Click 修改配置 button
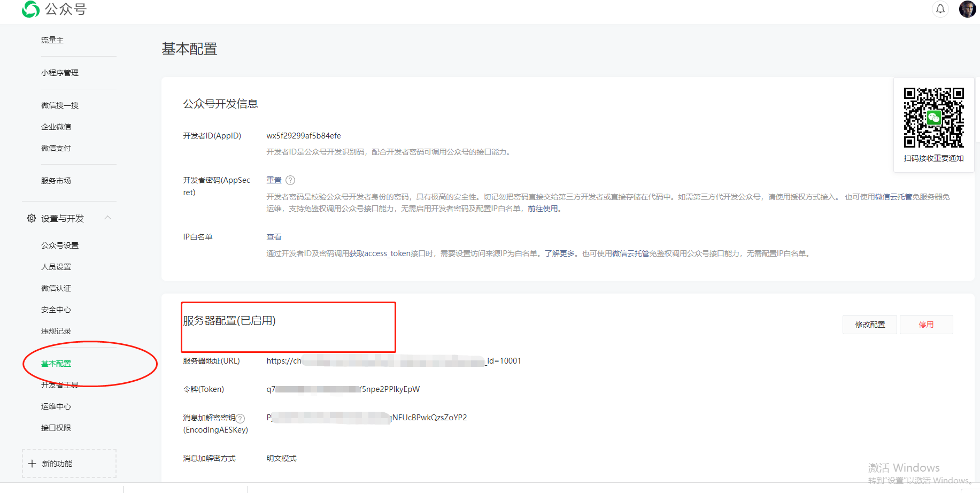Image resolution: width=980 pixels, height=493 pixels. [870, 325]
